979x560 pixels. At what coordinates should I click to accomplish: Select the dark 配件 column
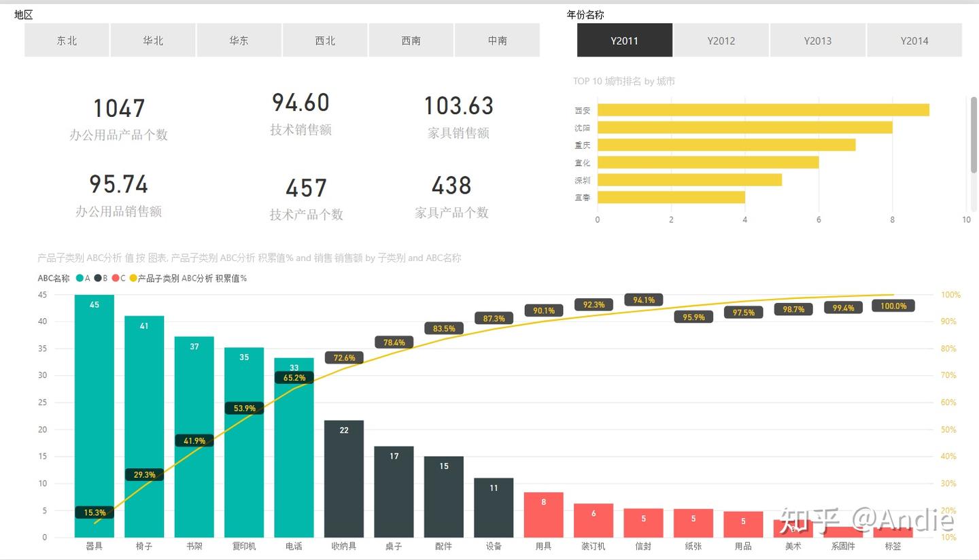click(x=444, y=497)
